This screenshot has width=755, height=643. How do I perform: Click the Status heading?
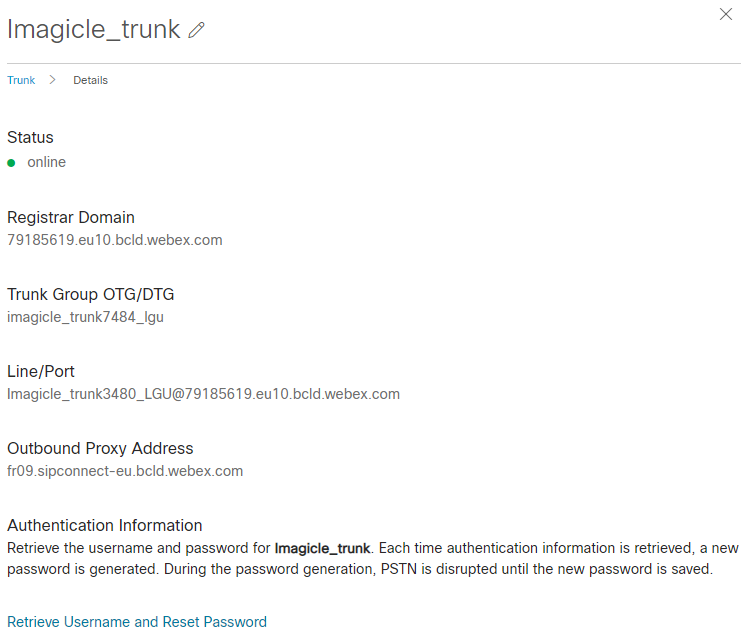pyautogui.click(x=30, y=137)
